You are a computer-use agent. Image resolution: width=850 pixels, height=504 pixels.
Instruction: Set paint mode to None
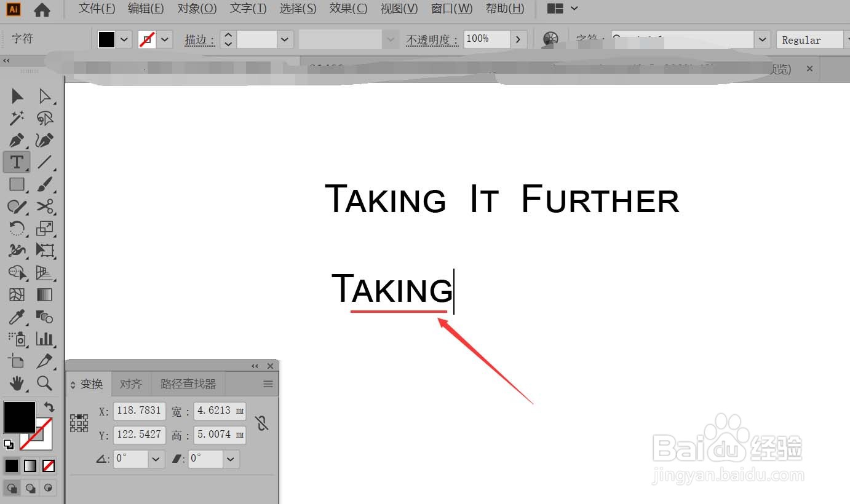point(49,467)
